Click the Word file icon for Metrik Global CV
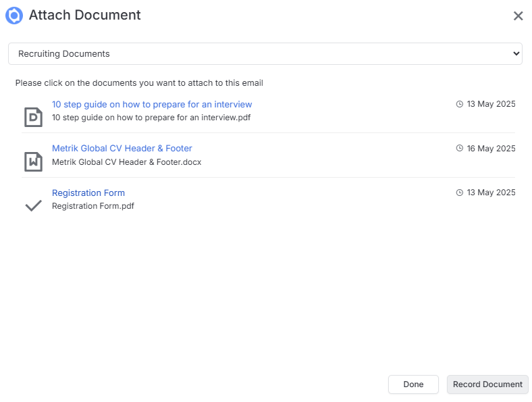This screenshot has height=402, width=532. tap(33, 161)
